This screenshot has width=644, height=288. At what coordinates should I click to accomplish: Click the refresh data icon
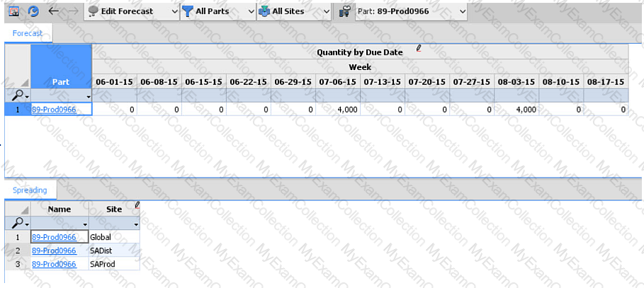click(33, 11)
